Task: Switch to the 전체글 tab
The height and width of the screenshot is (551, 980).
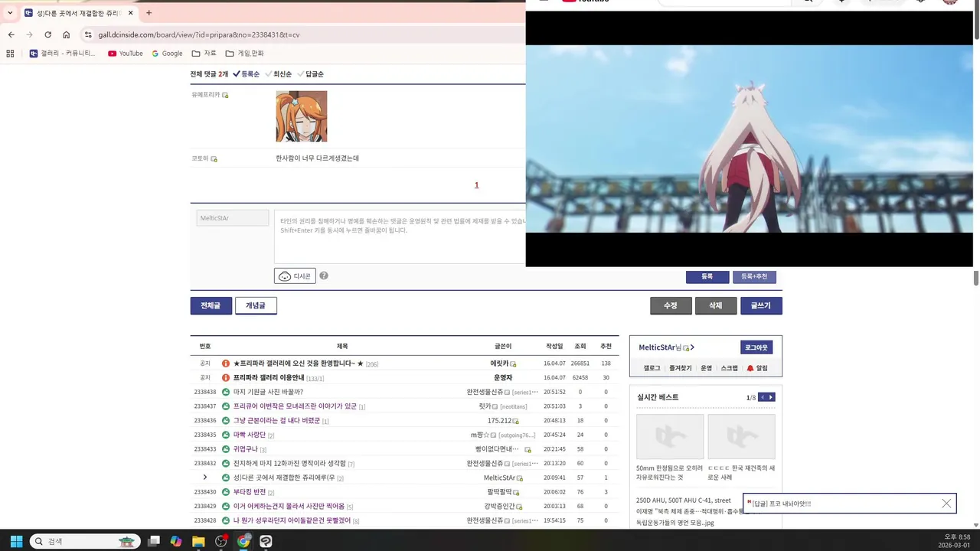Action: [211, 305]
